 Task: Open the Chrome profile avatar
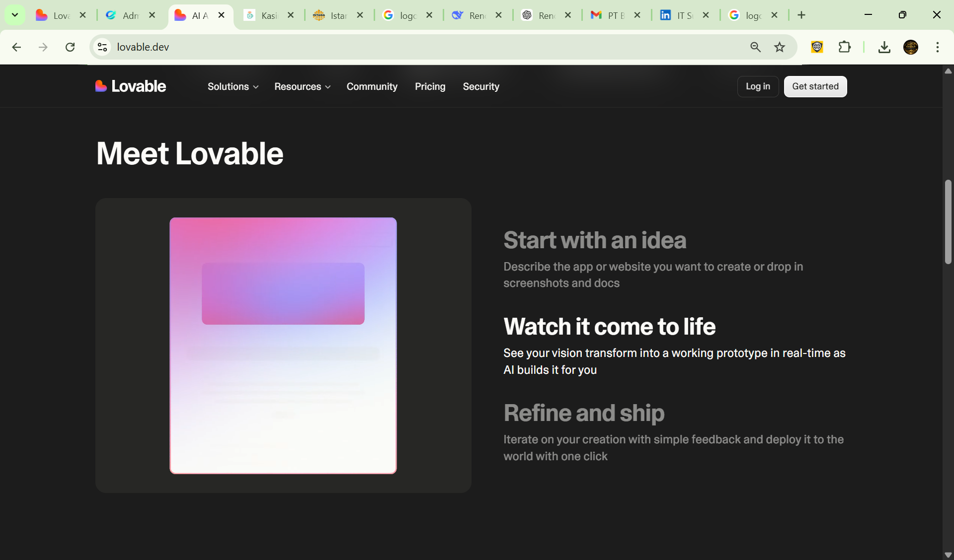pos(911,47)
